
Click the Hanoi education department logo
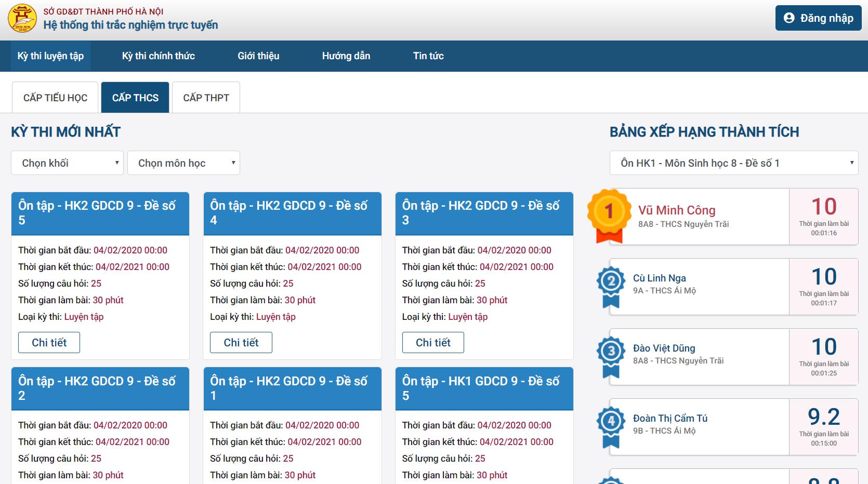click(22, 18)
